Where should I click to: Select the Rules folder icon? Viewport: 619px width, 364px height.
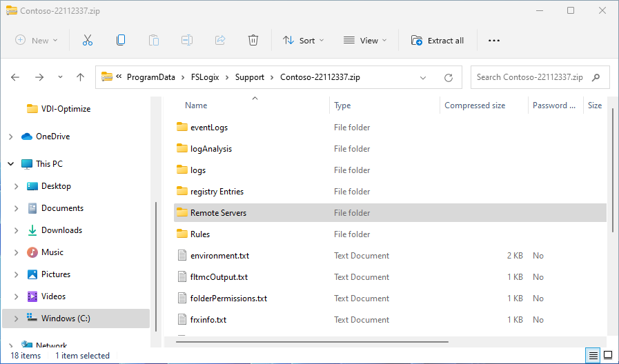[x=182, y=234]
